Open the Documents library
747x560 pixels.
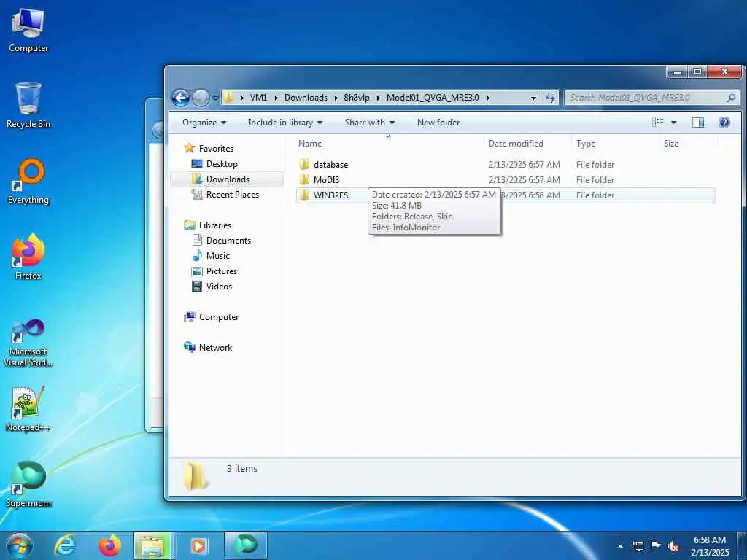(228, 241)
